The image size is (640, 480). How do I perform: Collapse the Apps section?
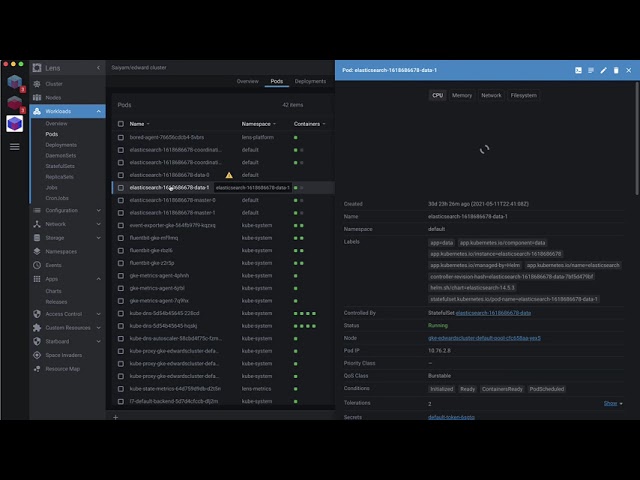[x=98, y=279]
